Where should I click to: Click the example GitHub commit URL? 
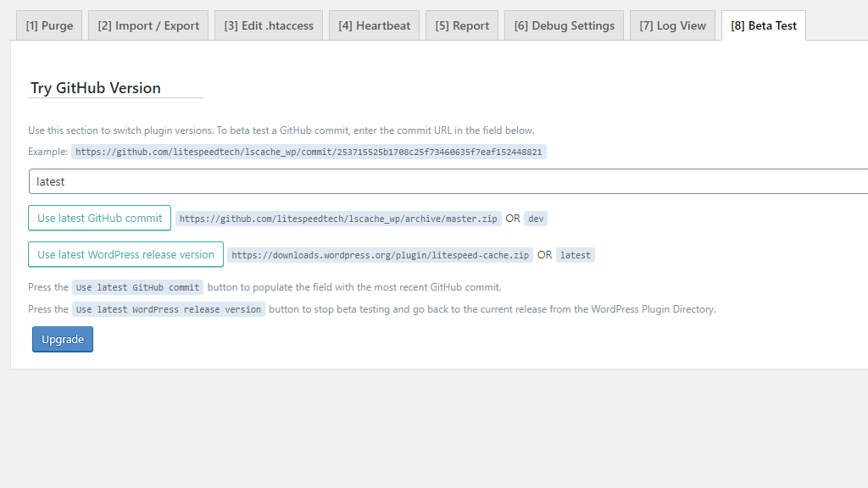point(309,152)
